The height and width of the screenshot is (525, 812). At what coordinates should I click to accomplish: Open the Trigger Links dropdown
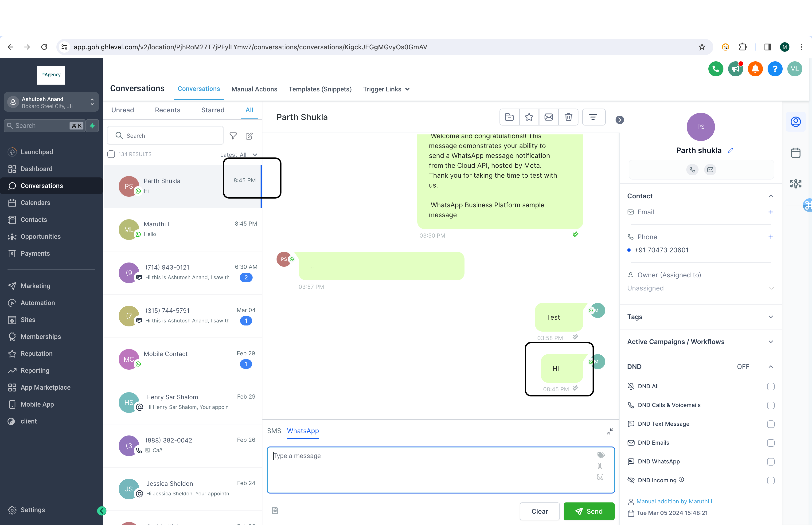click(386, 89)
